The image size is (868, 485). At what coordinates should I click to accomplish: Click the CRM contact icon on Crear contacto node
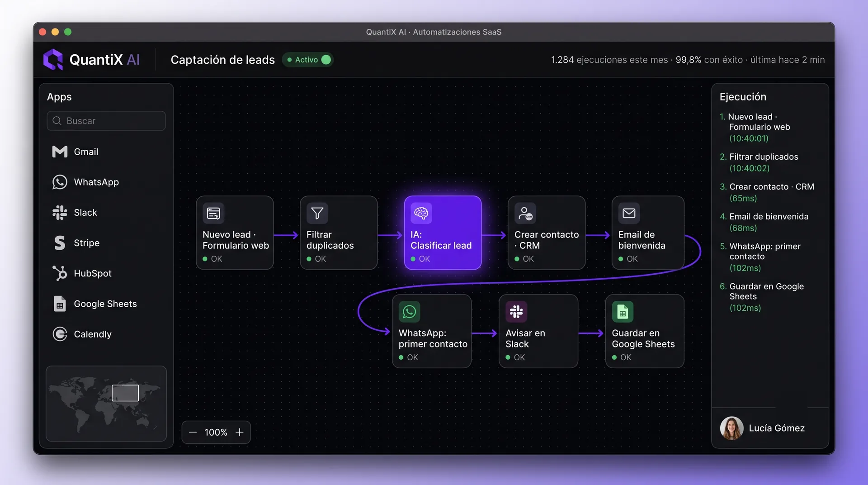(525, 213)
